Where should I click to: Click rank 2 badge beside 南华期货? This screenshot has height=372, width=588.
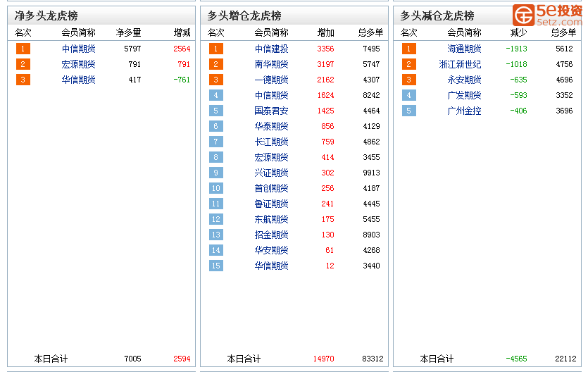click(x=216, y=64)
